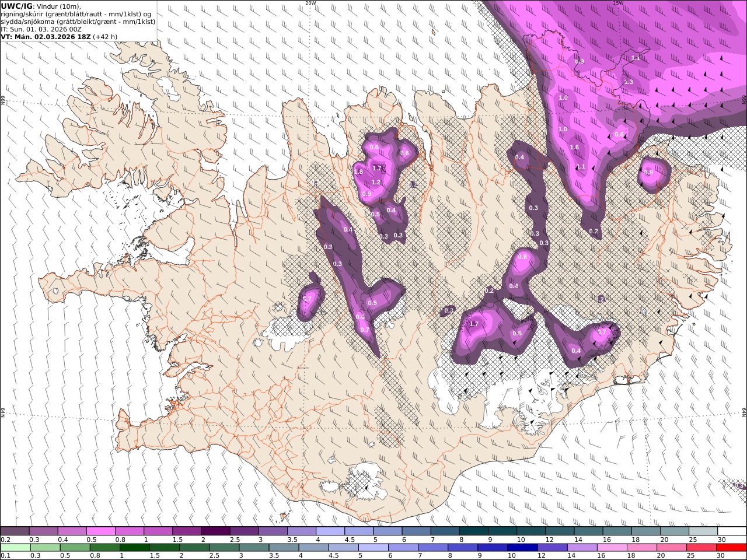Screen dimensions: 747x560
Task: Select the pale grey 25–30 upper-row swatch
Action: point(703,531)
